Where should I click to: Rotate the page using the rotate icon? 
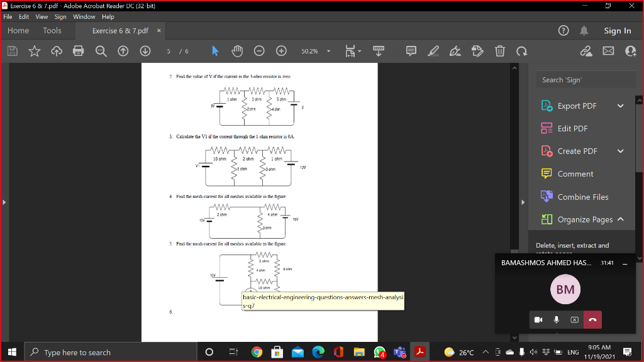(x=522, y=51)
